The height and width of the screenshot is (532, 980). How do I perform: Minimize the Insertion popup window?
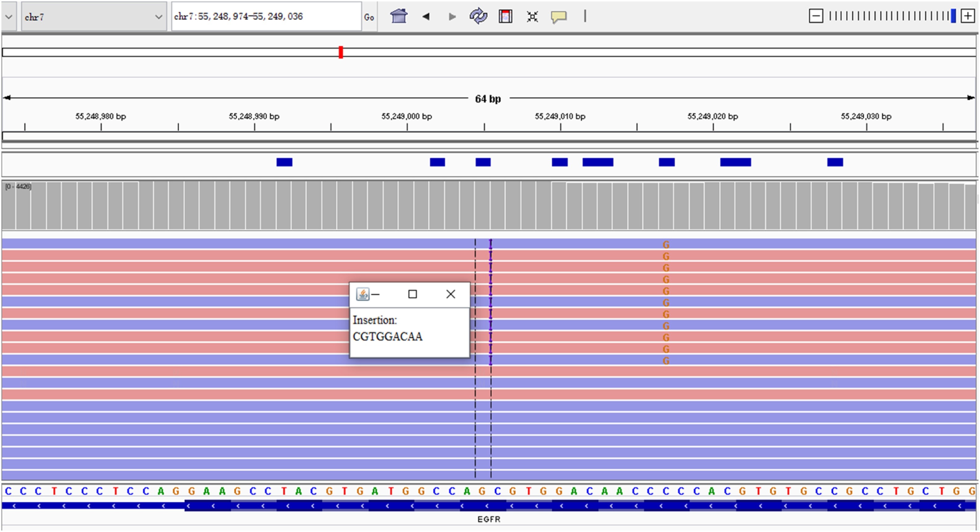(x=376, y=294)
